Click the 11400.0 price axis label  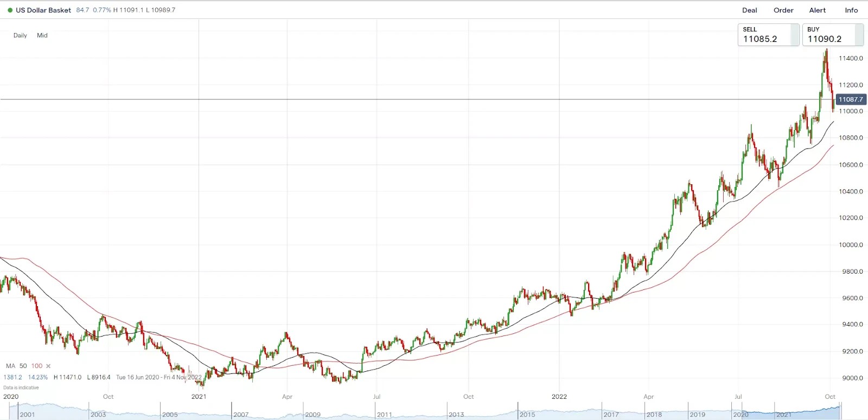[x=851, y=59]
